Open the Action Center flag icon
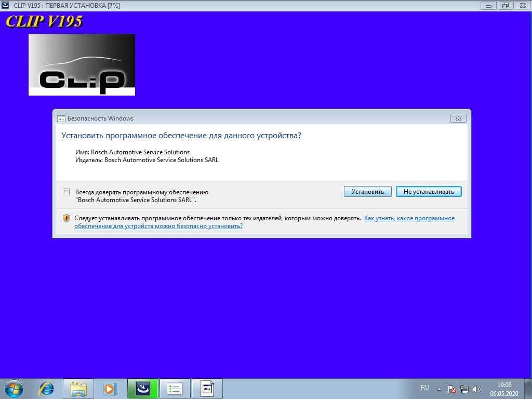 coord(452,389)
